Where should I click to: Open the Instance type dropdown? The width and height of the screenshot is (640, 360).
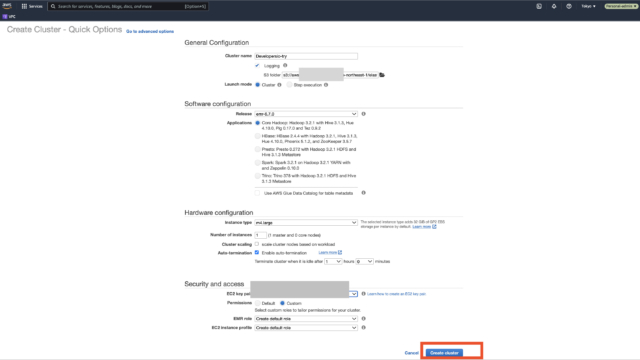pos(306,222)
